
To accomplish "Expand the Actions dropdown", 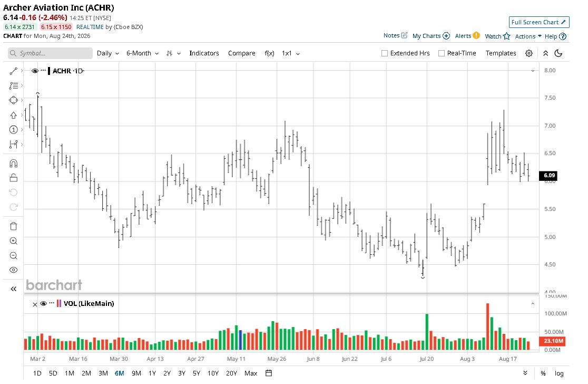I will click(528, 36).
